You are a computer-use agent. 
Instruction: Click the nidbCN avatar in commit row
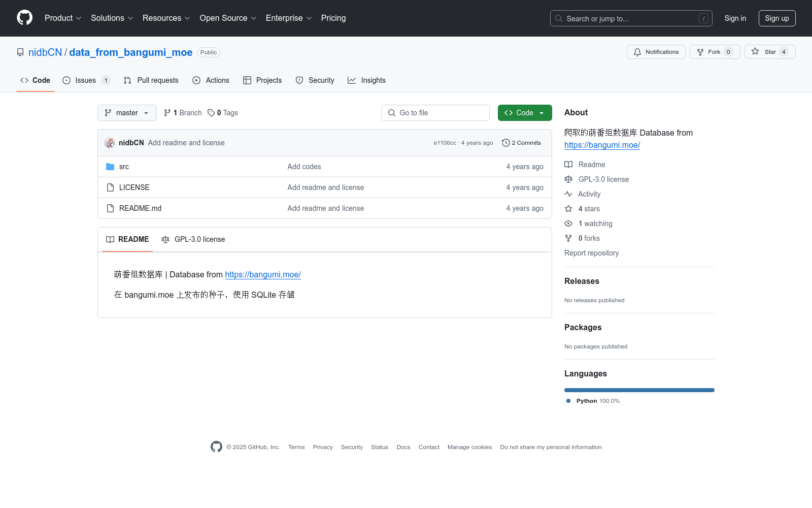click(110, 143)
